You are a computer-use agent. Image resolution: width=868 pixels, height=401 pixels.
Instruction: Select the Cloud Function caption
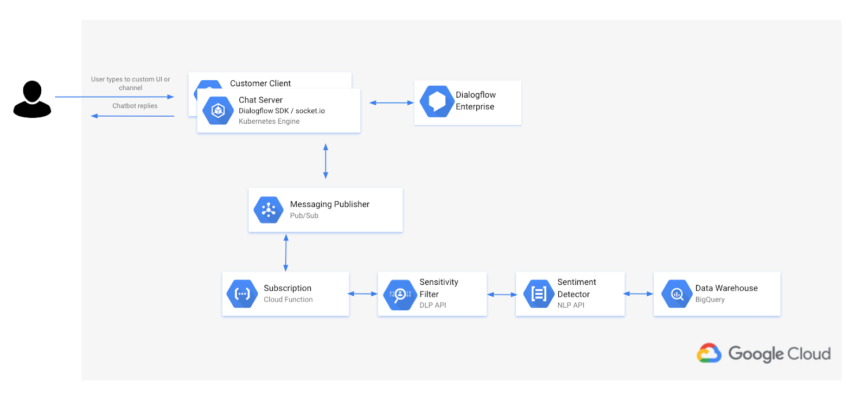point(288,300)
